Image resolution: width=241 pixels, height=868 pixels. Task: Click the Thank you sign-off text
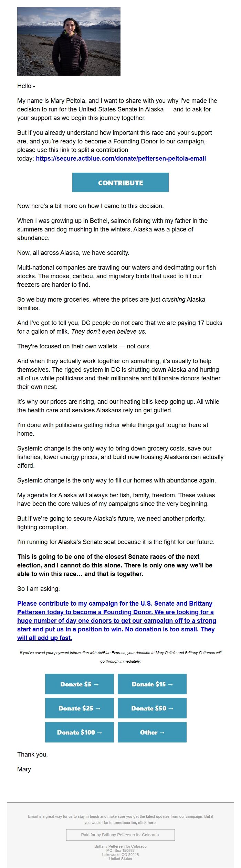click(x=32, y=754)
